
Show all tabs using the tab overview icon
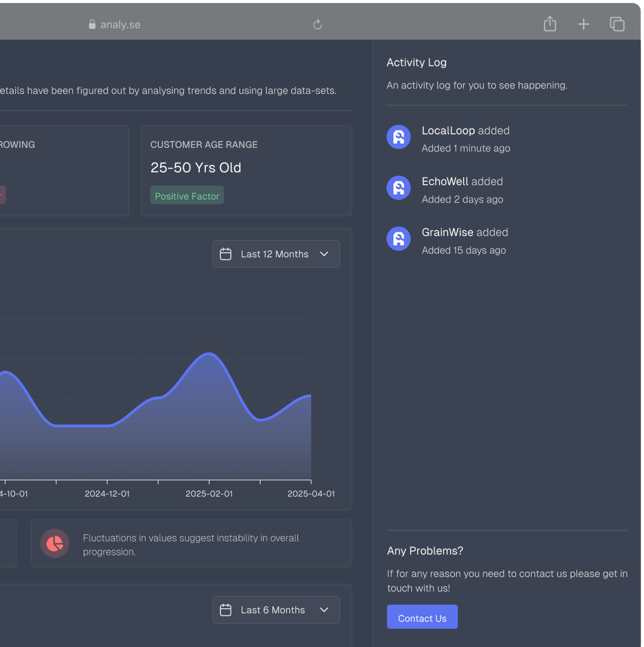click(x=617, y=24)
